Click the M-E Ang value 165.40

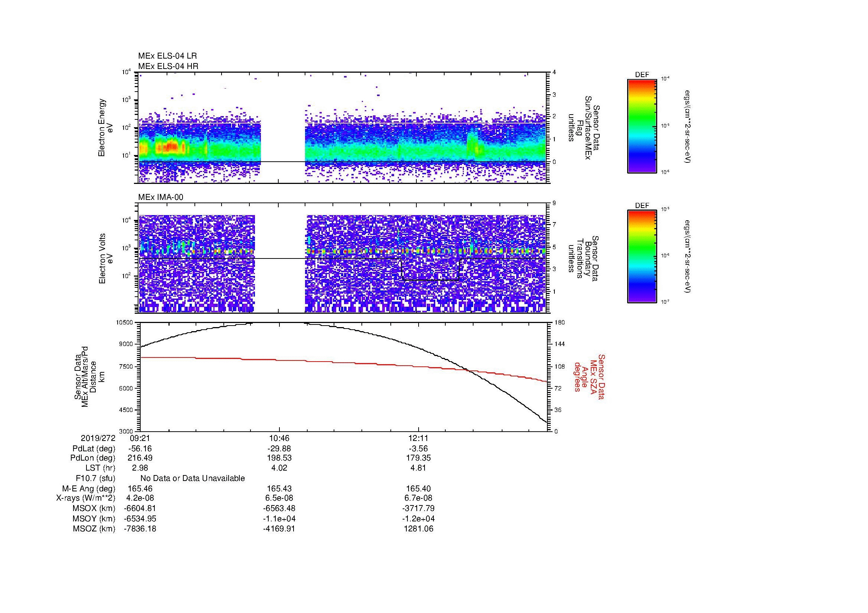[419, 488]
